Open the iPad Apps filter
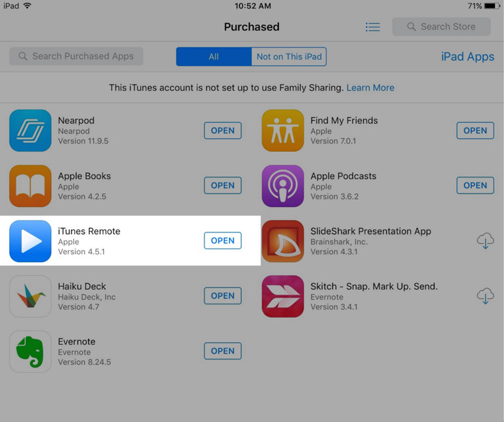 click(468, 56)
